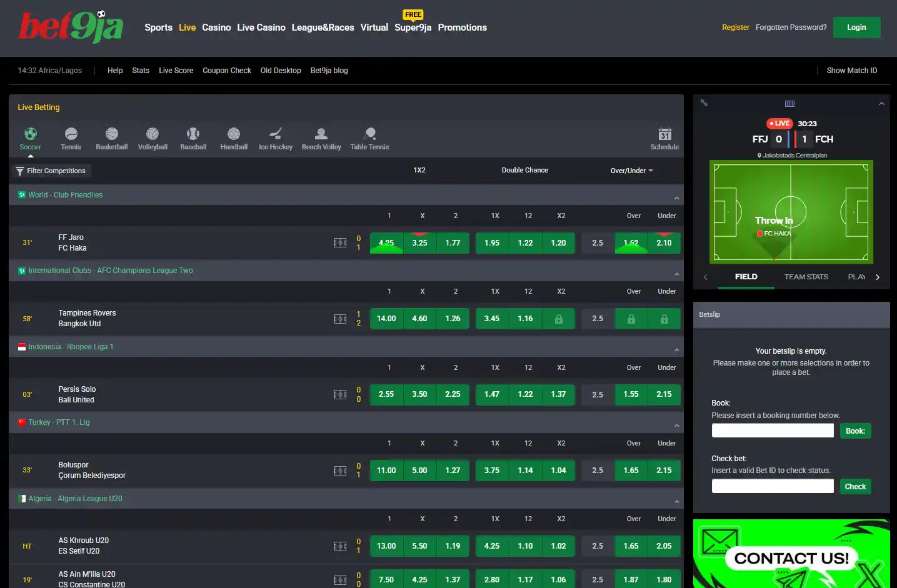Open the Register link
This screenshot has width=897, height=588.
click(736, 27)
